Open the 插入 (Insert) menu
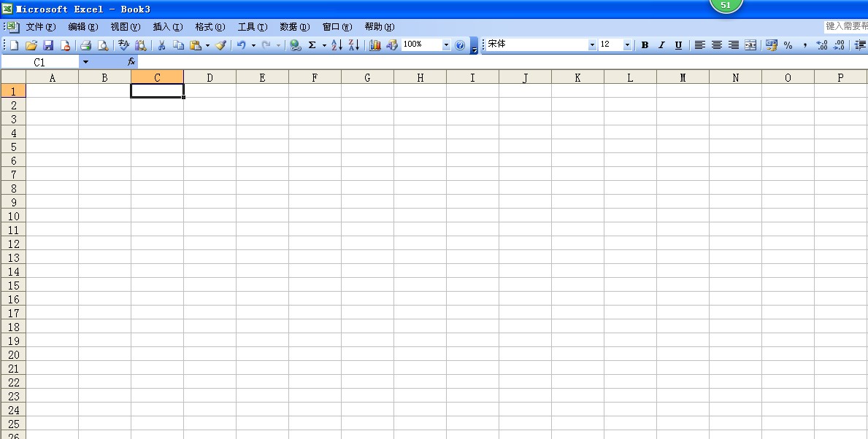The width and height of the screenshot is (868, 439). [168, 26]
